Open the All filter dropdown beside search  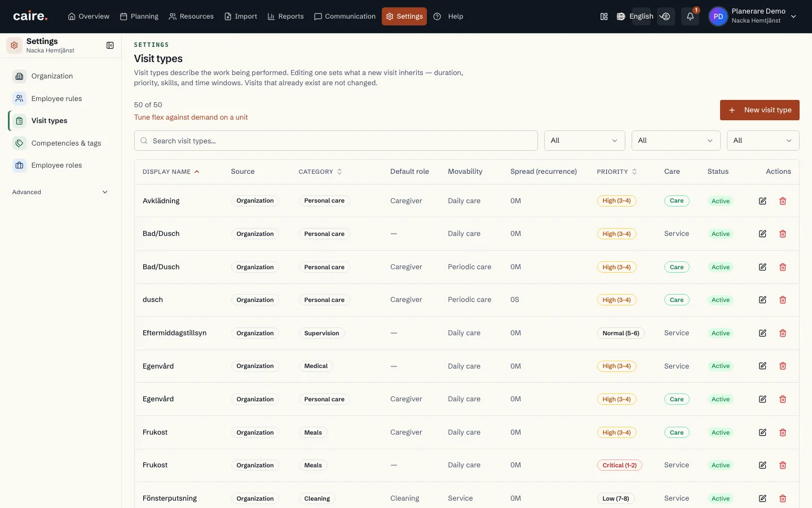click(584, 141)
